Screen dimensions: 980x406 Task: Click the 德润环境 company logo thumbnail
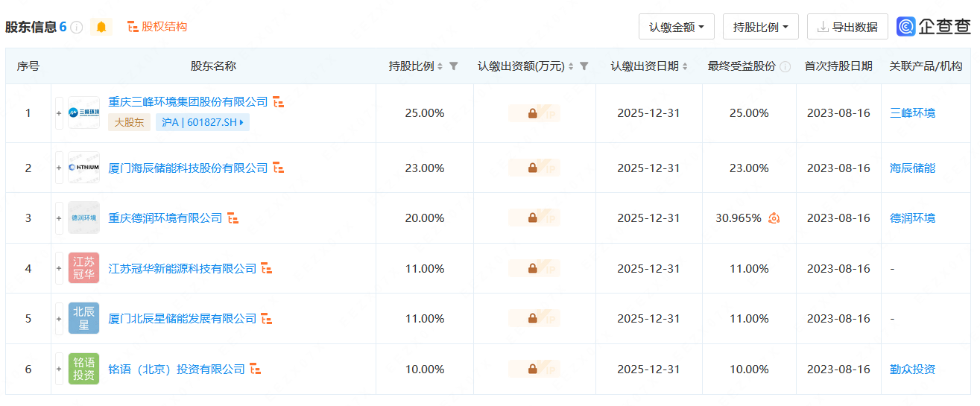tap(83, 218)
